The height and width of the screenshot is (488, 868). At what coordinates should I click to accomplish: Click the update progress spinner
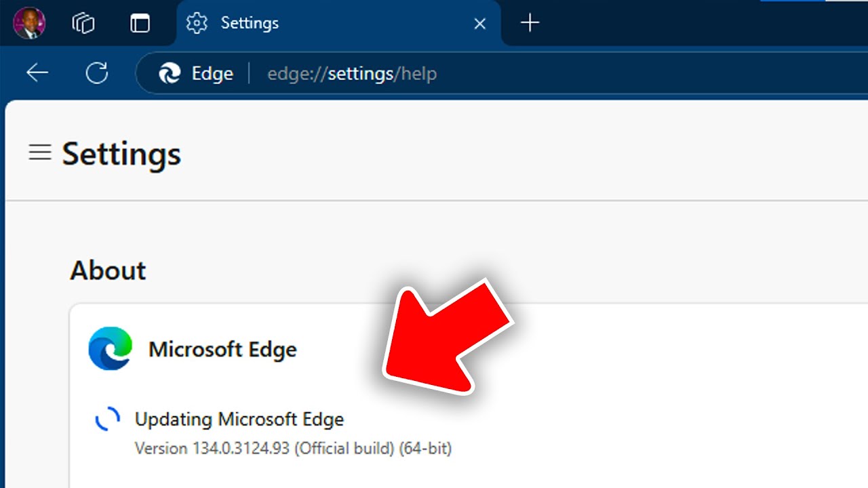[x=107, y=420]
